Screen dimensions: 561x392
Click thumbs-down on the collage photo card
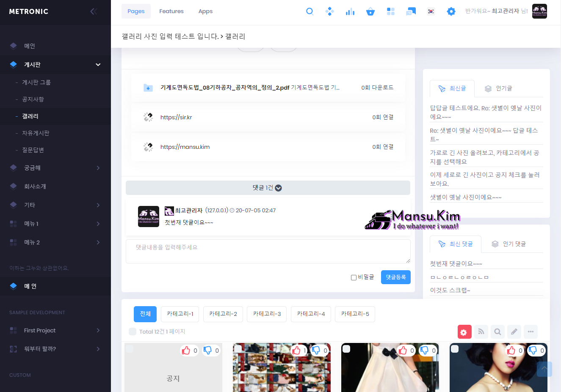(x=316, y=351)
